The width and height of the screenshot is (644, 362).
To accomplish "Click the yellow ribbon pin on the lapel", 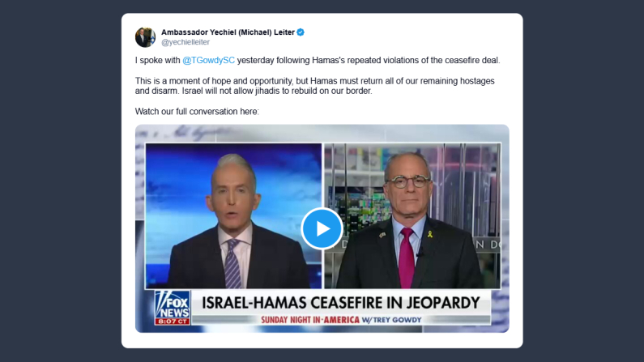I will tap(430, 234).
